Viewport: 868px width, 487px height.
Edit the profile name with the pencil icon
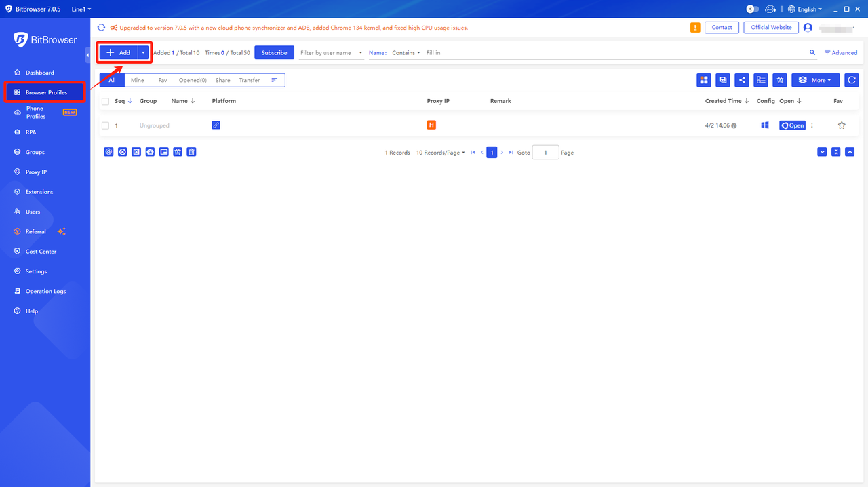(x=216, y=125)
